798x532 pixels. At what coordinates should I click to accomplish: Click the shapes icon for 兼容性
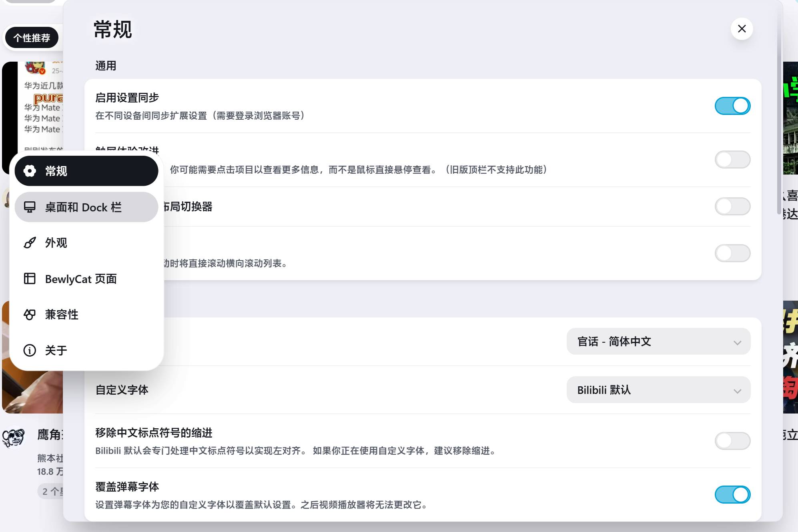pyautogui.click(x=30, y=315)
